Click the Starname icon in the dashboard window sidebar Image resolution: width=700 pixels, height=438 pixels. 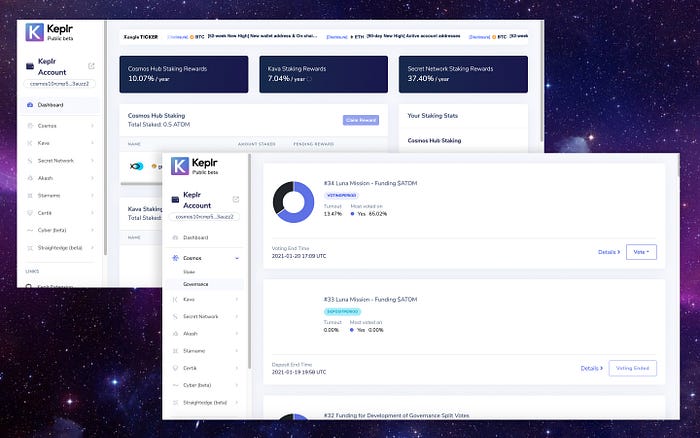tap(30, 196)
